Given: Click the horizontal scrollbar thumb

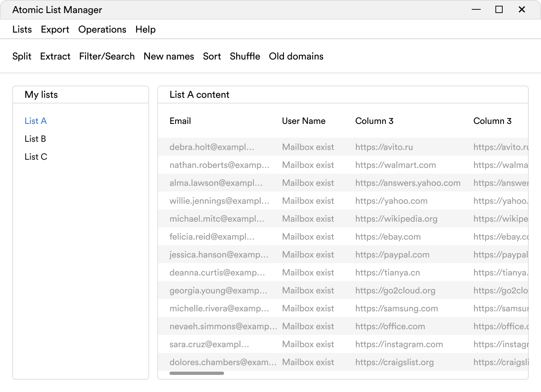Looking at the screenshot, I should point(197,373).
